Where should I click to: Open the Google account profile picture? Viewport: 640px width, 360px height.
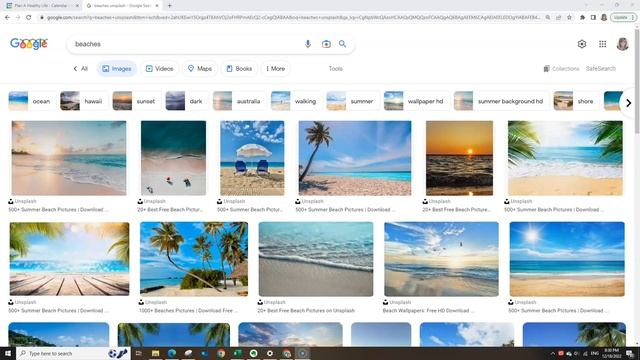[x=622, y=44]
